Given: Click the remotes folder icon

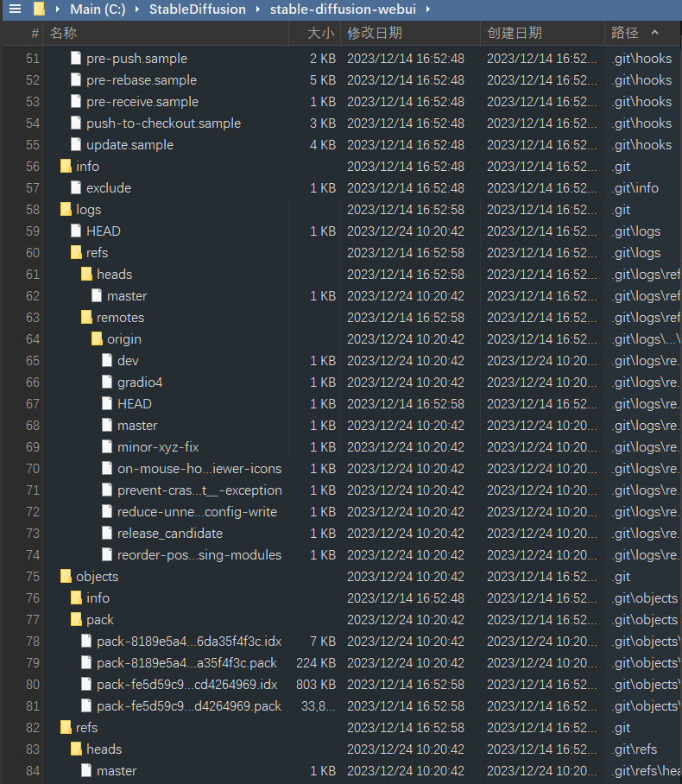Looking at the screenshot, I should tap(86, 317).
